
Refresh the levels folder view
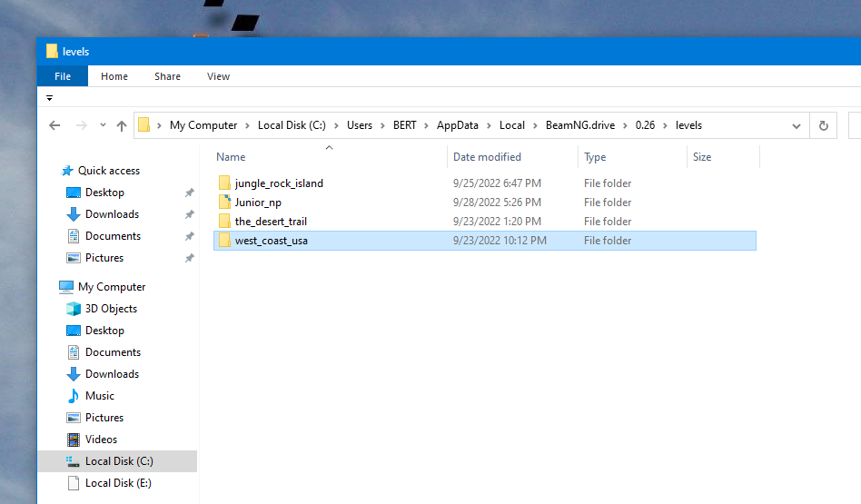[x=823, y=125]
